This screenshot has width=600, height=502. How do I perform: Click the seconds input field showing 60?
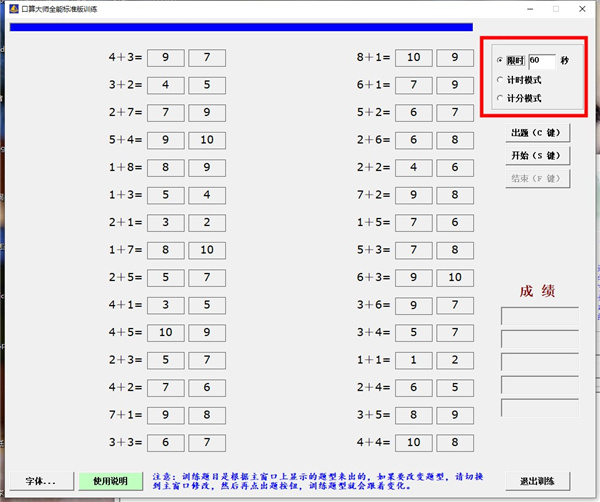click(542, 61)
